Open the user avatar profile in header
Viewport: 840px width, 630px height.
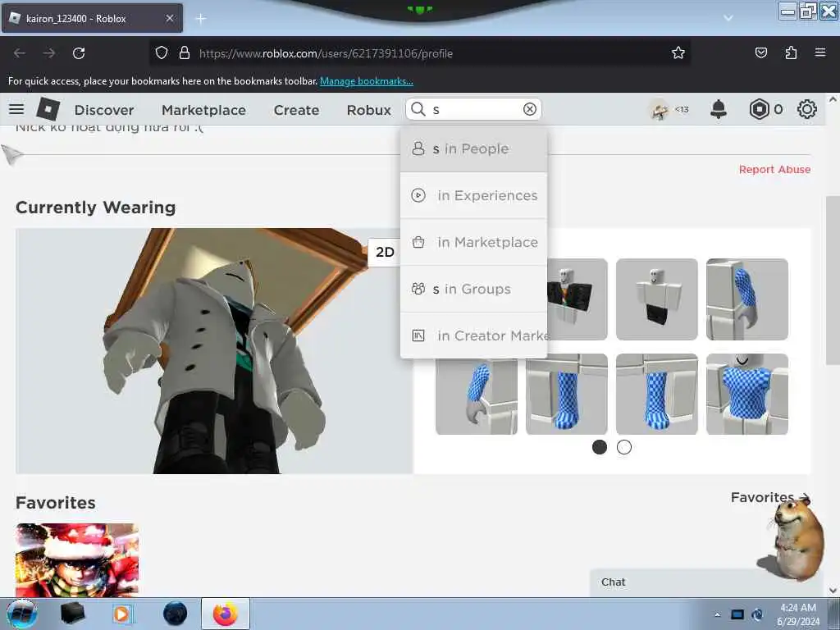[660, 109]
